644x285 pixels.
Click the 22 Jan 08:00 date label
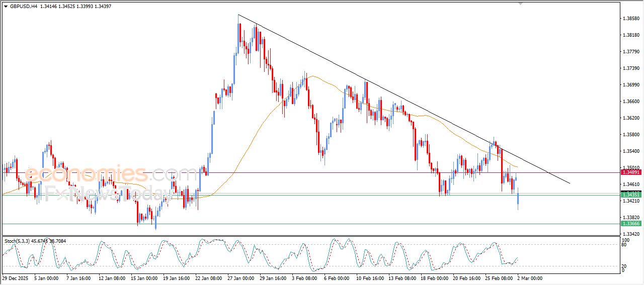pos(208,278)
